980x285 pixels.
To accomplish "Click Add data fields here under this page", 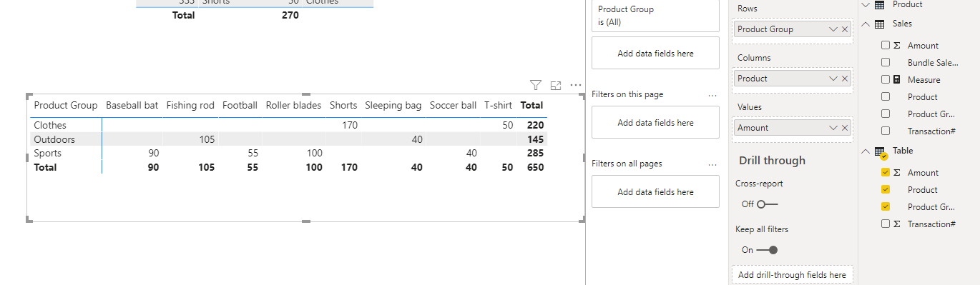I will click(655, 122).
